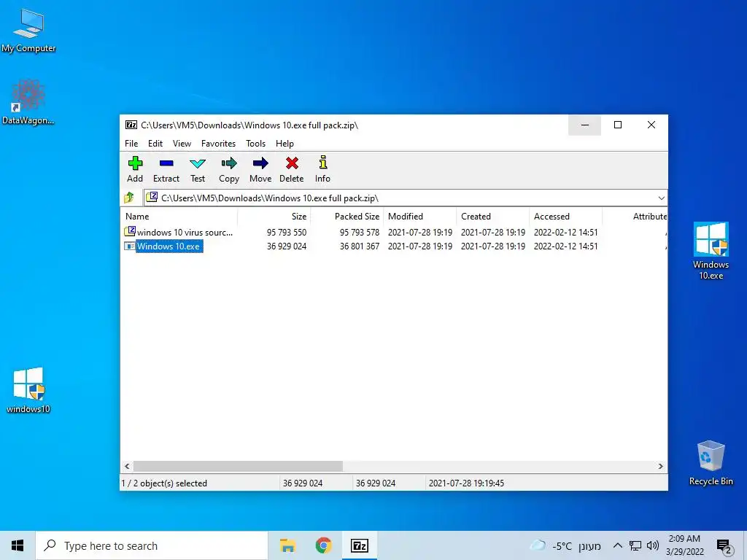Open the Favorites menu
Viewport: 747px width, 560px height.
coord(218,144)
